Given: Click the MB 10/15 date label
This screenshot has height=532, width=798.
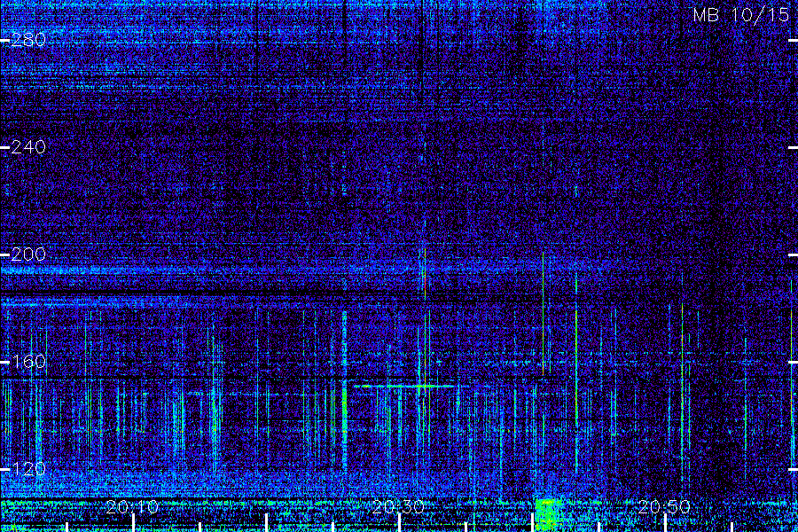Looking at the screenshot, I should [x=740, y=15].
